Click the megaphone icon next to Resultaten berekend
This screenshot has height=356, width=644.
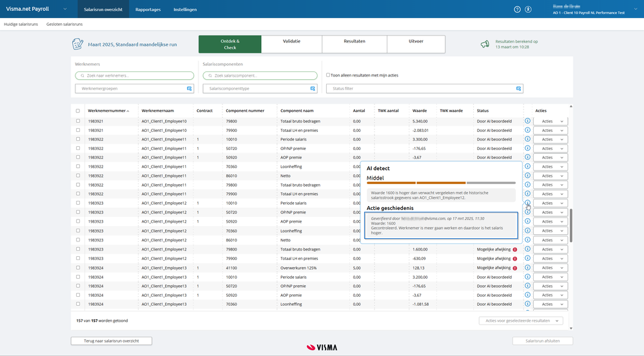[485, 44]
